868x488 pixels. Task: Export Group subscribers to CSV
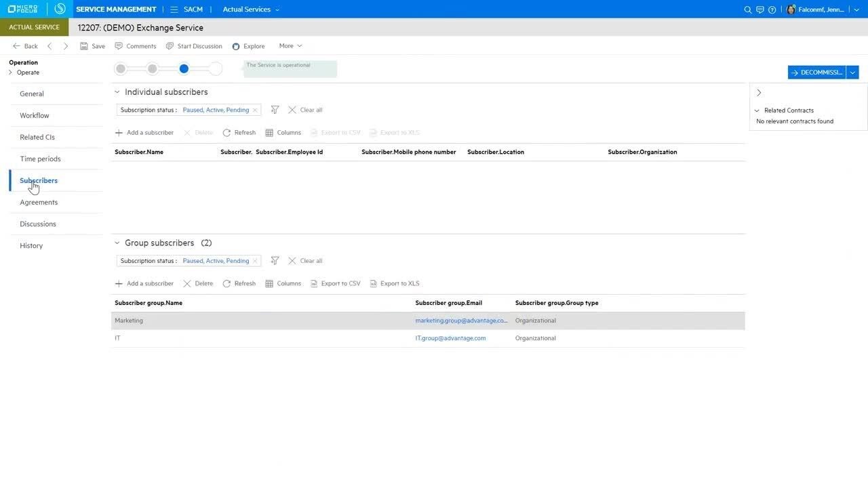[336, 283]
